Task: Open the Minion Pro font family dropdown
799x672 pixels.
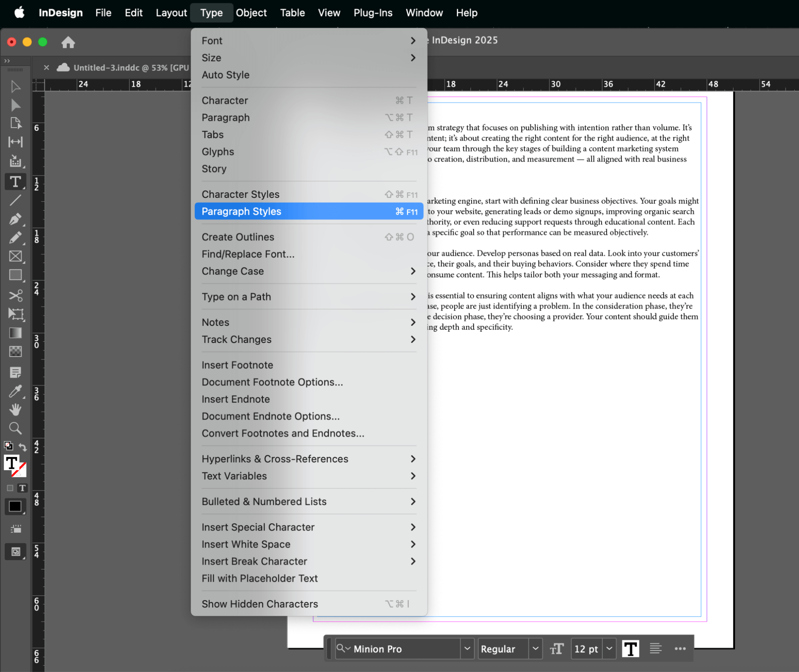Action: pos(467,649)
